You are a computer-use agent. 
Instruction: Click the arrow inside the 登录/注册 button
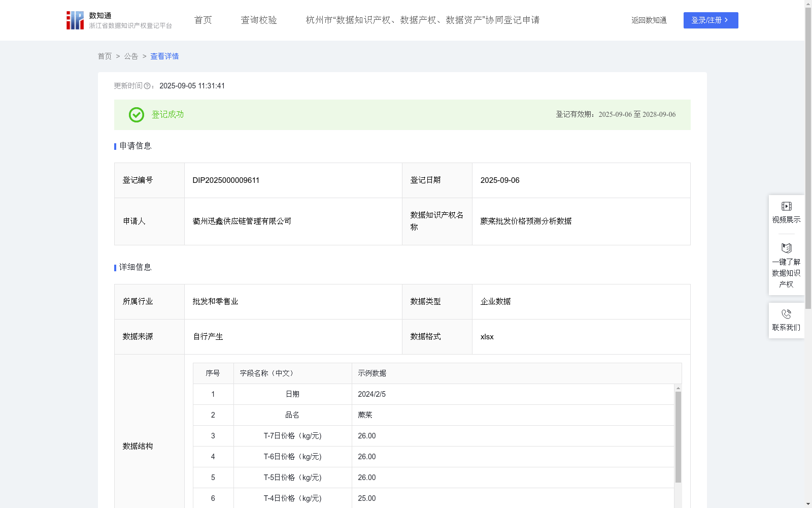point(726,20)
